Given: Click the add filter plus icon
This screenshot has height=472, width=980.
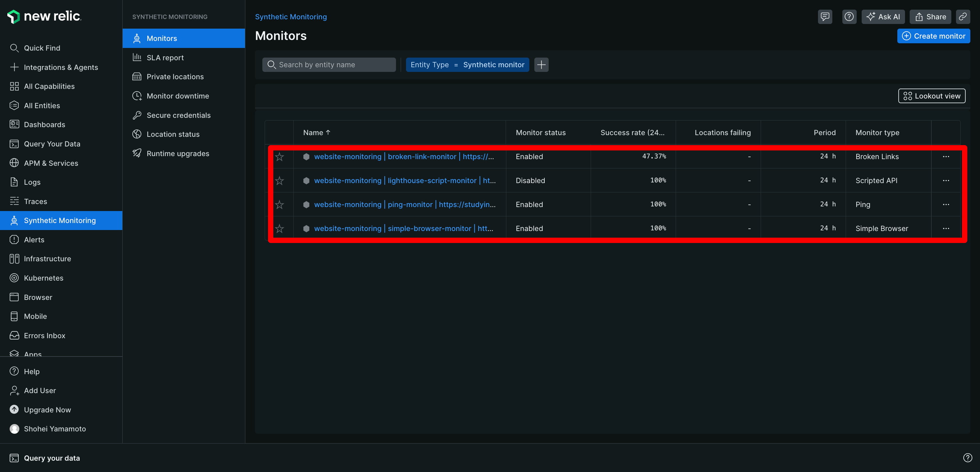Looking at the screenshot, I should (x=541, y=65).
